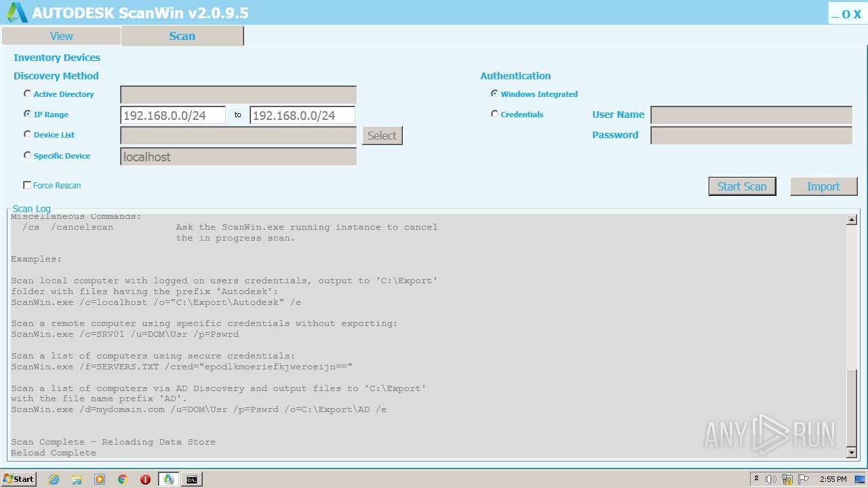
Task: Launch Google Chrome from taskbar
Action: click(x=123, y=479)
